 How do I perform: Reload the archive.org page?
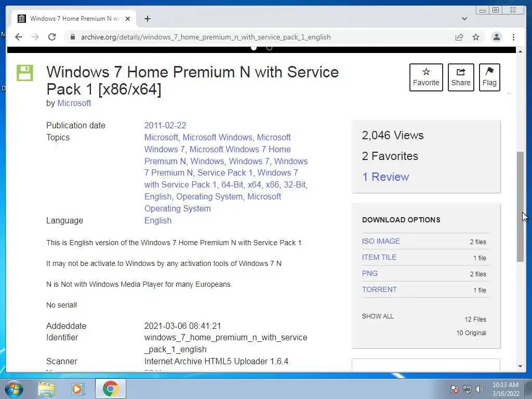pyautogui.click(x=52, y=37)
